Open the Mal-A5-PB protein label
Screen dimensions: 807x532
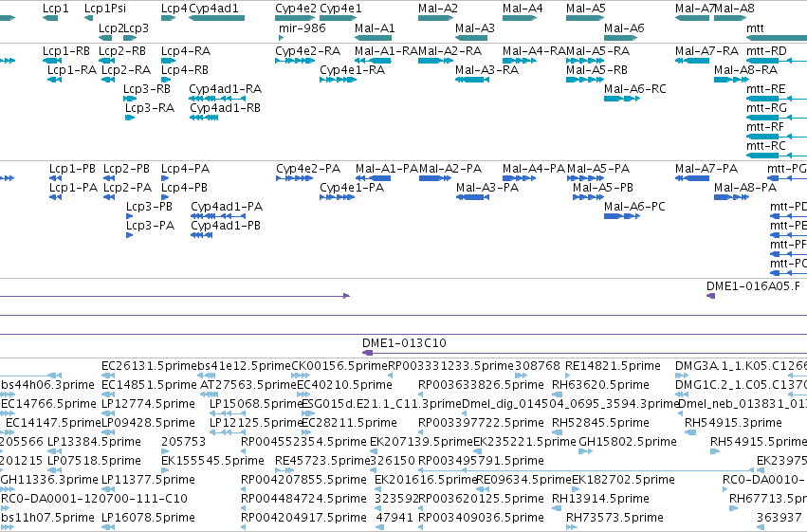603,187
